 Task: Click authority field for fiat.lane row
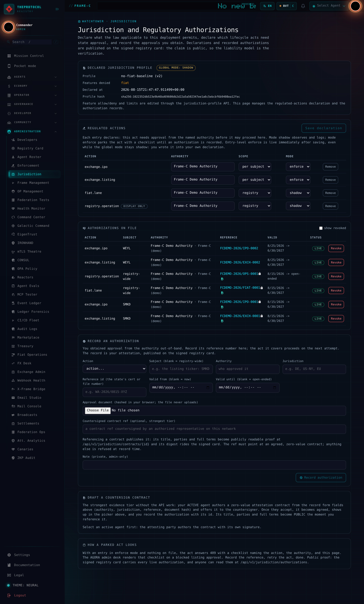(x=202, y=193)
